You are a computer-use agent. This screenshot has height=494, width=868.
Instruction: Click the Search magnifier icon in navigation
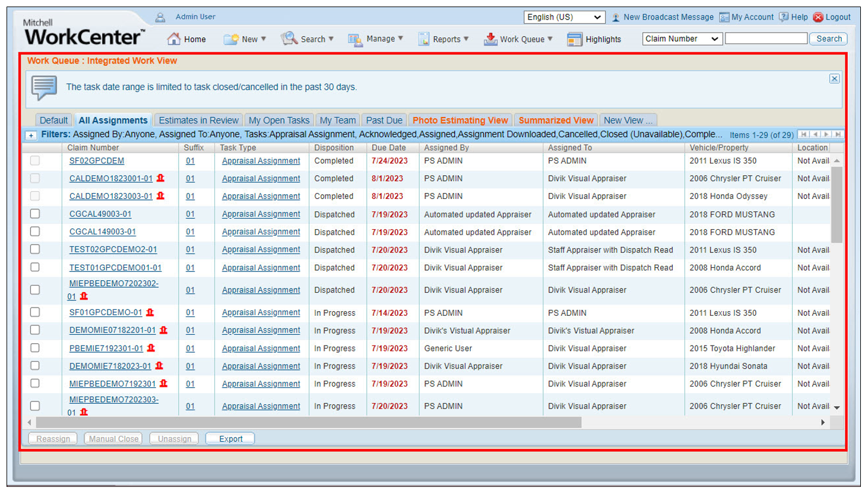click(x=289, y=39)
